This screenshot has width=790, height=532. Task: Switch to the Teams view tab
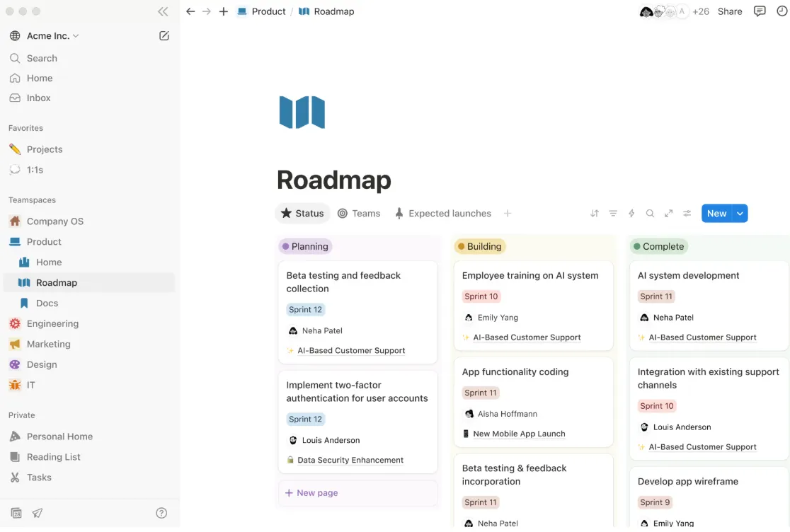[x=359, y=214]
